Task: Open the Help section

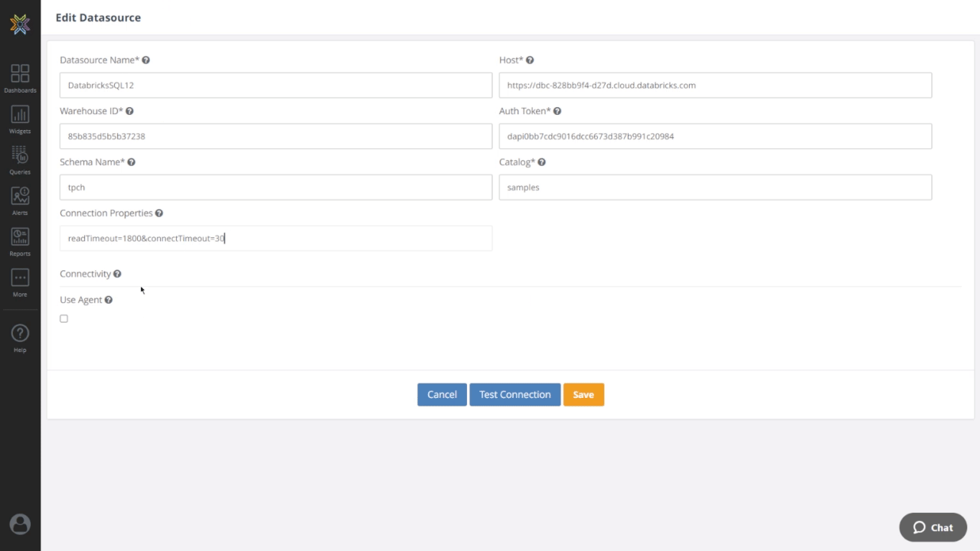Action: point(20,335)
